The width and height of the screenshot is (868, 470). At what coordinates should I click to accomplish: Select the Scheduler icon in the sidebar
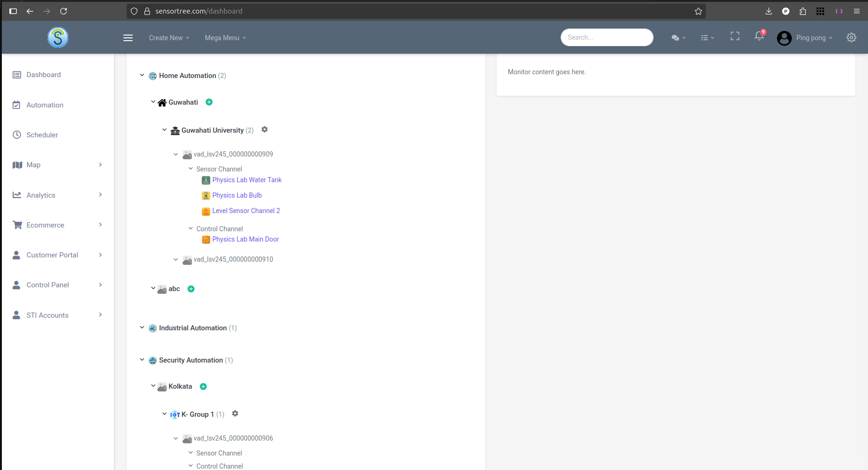pos(17,135)
